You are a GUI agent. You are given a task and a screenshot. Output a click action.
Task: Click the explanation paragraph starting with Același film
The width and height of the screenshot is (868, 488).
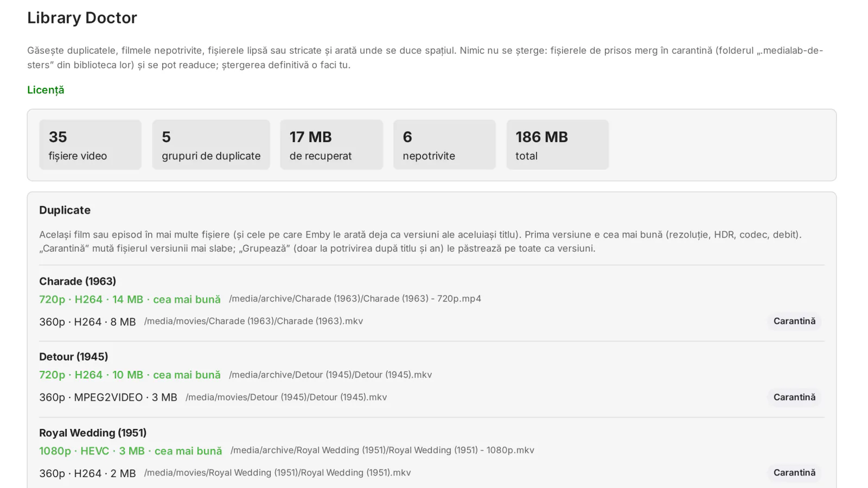(x=420, y=242)
